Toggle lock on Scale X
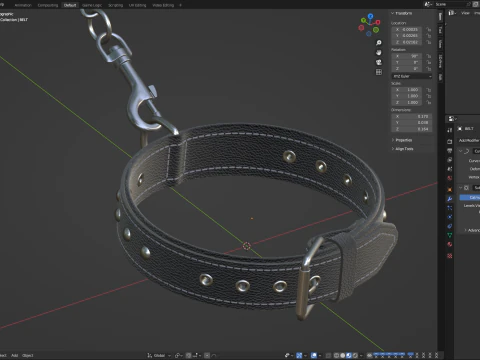Viewport: 480px width, 360px height. (x=429, y=90)
